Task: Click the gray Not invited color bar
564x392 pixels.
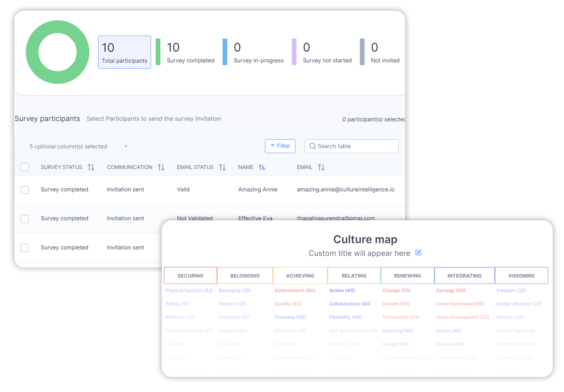Action: pyautogui.click(x=362, y=52)
